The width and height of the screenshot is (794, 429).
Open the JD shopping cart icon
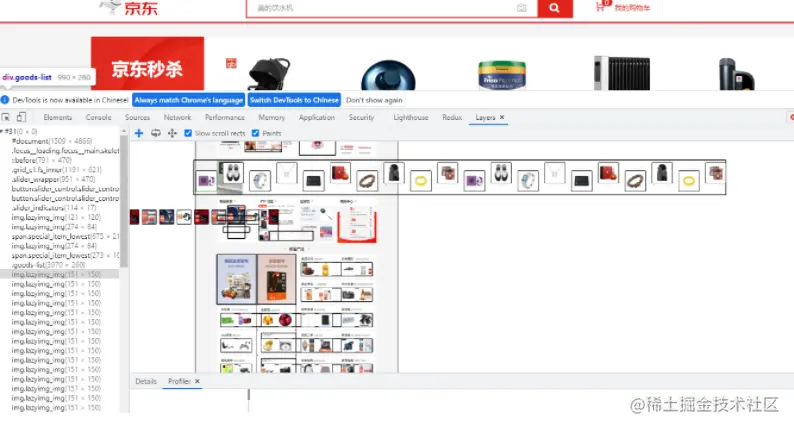pos(601,7)
